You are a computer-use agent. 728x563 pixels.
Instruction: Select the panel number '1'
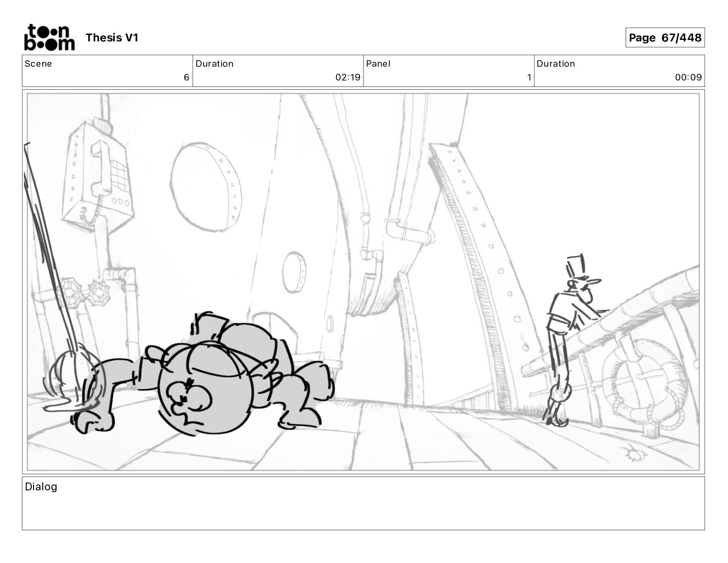pyautogui.click(x=529, y=77)
